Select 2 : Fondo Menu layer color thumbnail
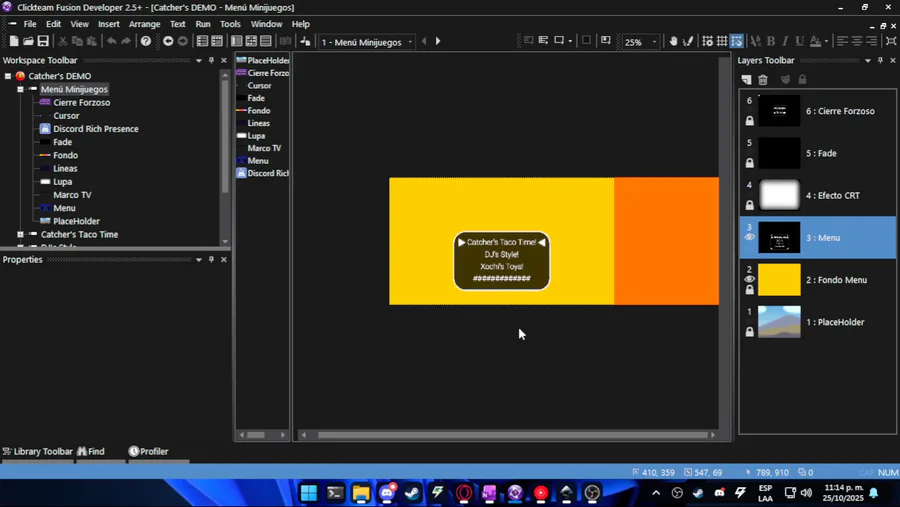Viewport: 900px width, 507px height. point(779,280)
